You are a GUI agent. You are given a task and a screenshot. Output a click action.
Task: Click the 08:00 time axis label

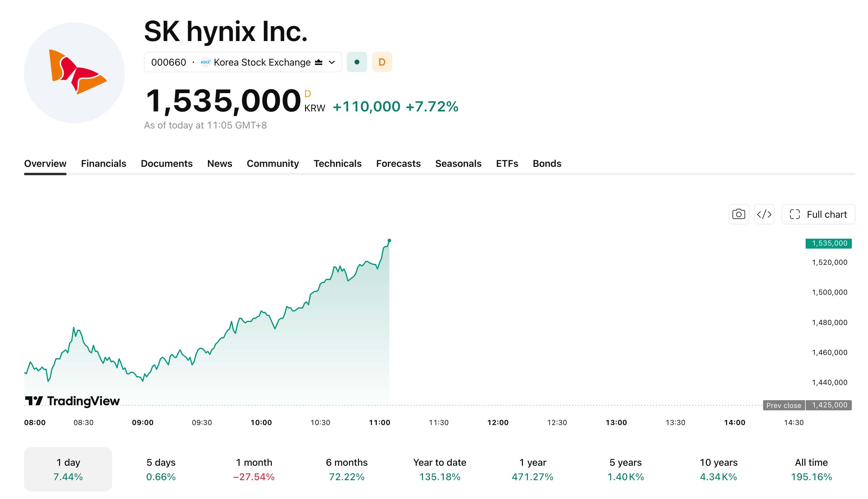click(x=35, y=423)
